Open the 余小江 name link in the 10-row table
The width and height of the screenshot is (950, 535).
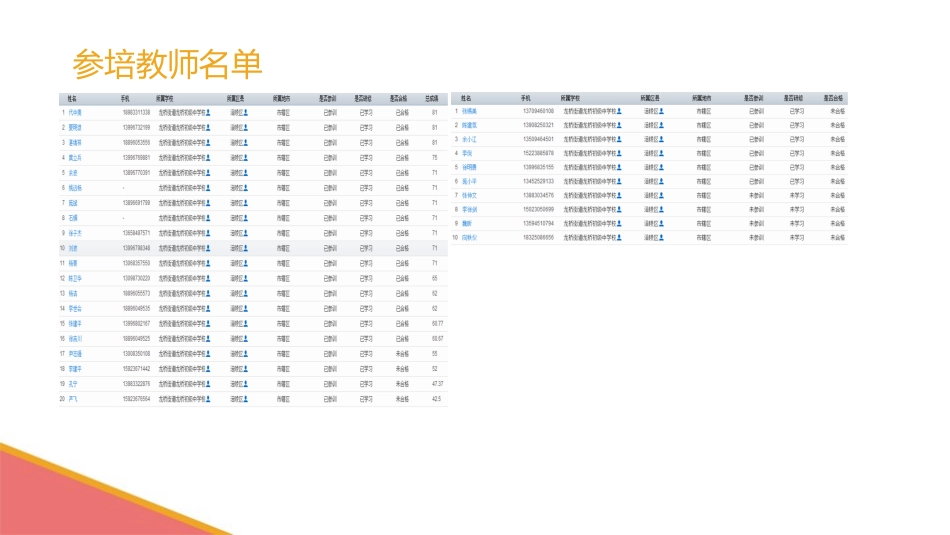pos(470,139)
